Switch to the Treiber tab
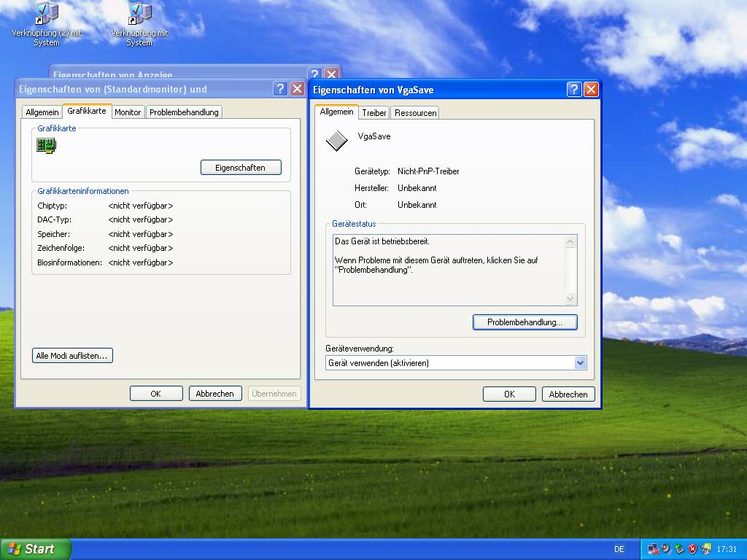The height and width of the screenshot is (560, 747). [x=374, y=113]
